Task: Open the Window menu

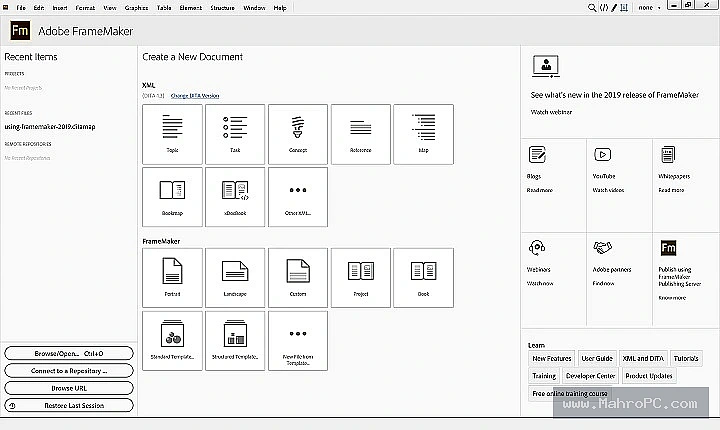Action: click(x=254, y=8)
